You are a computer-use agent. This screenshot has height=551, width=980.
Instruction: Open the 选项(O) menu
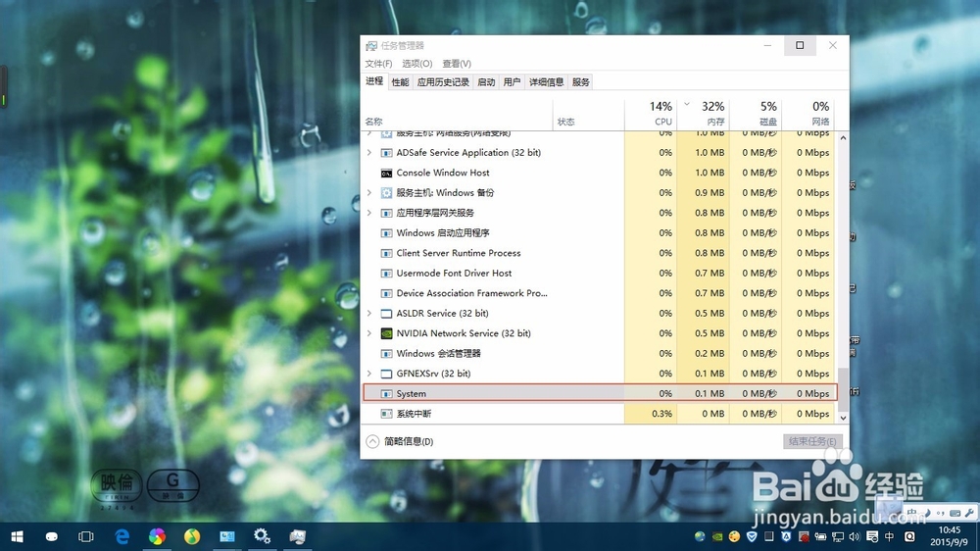tap(416, 64)
